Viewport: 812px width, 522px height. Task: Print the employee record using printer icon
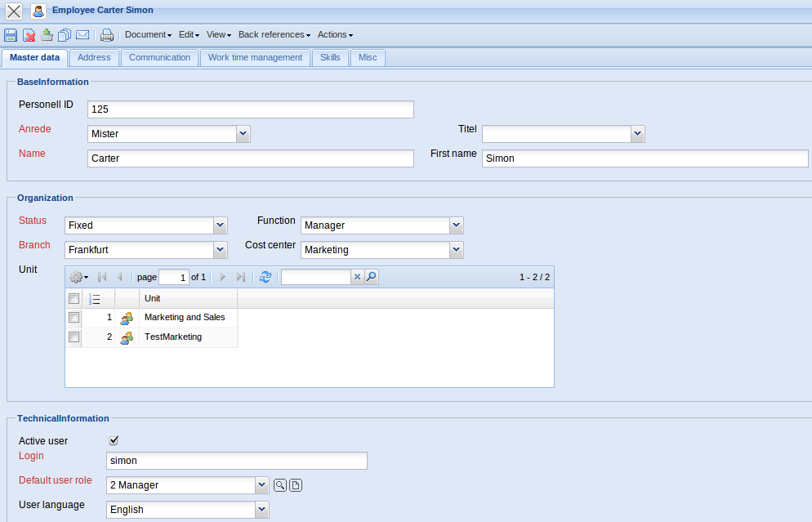click(x=107, y=35)
